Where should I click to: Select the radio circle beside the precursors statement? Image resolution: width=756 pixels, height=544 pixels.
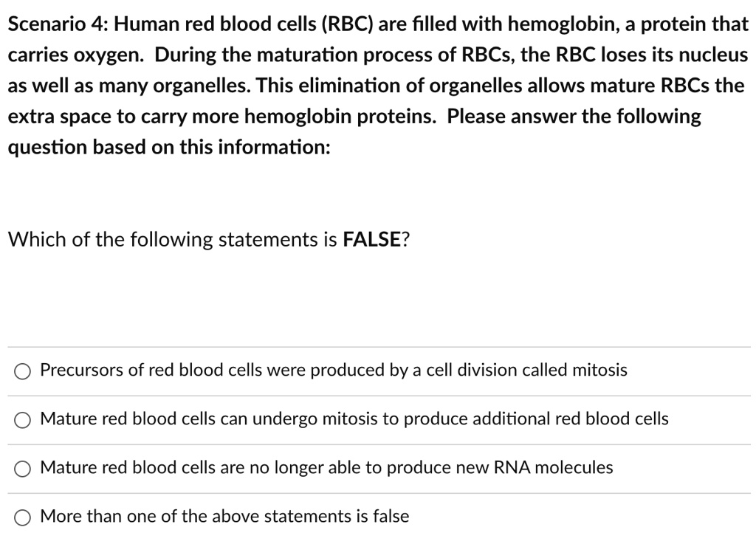point(22,371)
